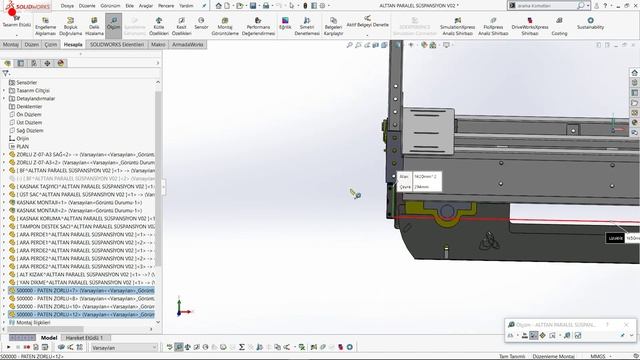Expand the Montaj İlişkileri node

(4, 322)
